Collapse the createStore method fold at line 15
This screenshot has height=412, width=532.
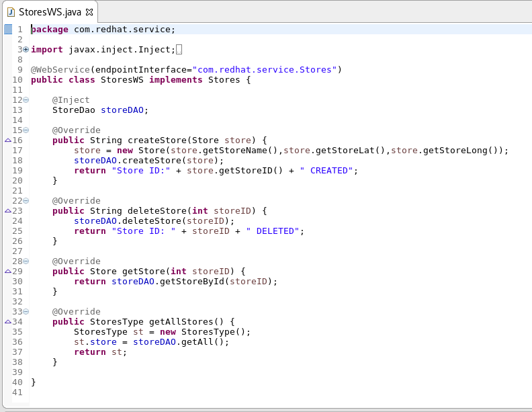pyautogui.click(x=26, y=130)
